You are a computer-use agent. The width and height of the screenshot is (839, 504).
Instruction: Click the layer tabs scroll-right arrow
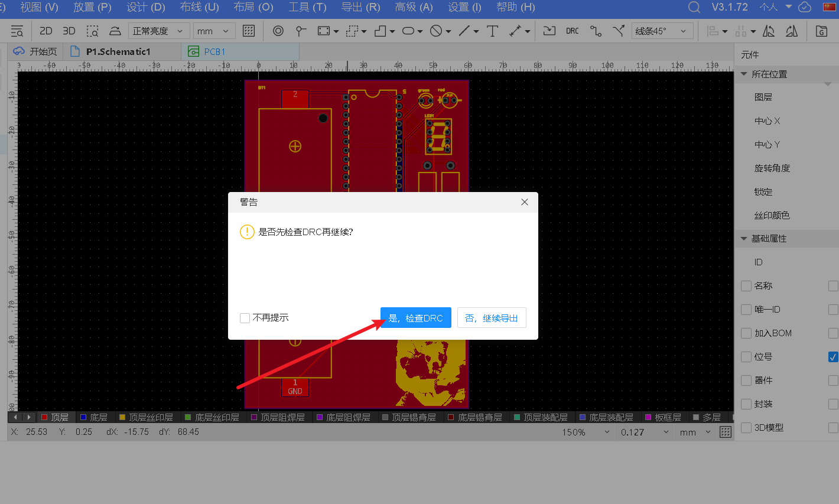point(29,417)
